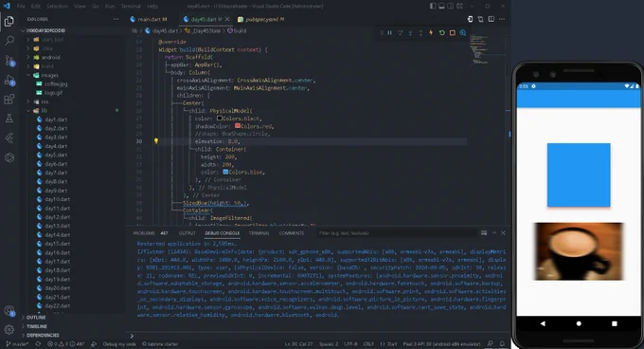The width and height of the screenshot is (644, 349).
Task: Click sync changes icon in status bar
Action: [x=38, y=343]
